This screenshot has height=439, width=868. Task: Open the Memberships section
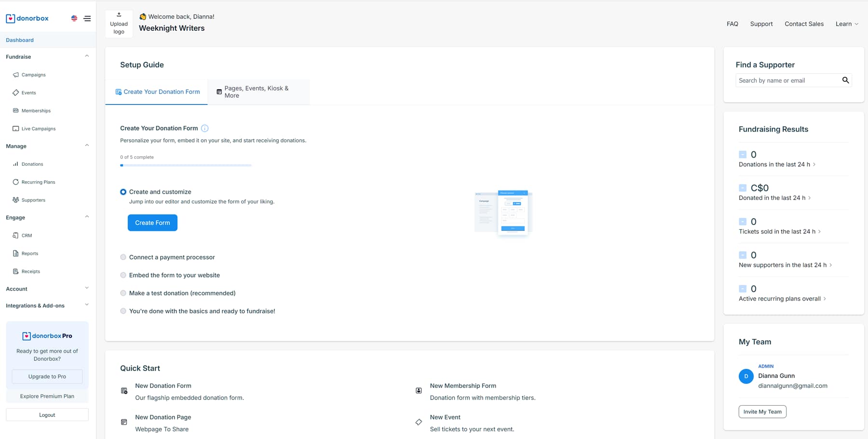pos(36,110)
